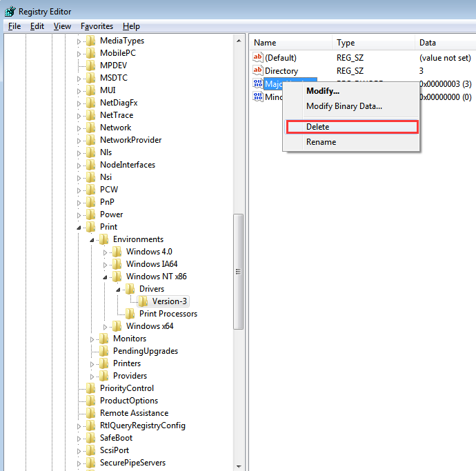Click the Print Processors folder icon

130,314
